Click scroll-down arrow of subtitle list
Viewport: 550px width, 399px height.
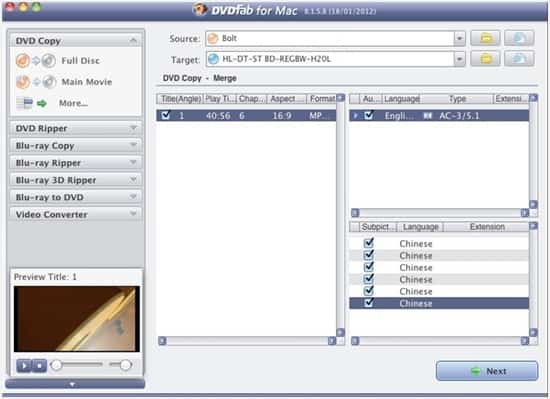click(x=533, y=332)
